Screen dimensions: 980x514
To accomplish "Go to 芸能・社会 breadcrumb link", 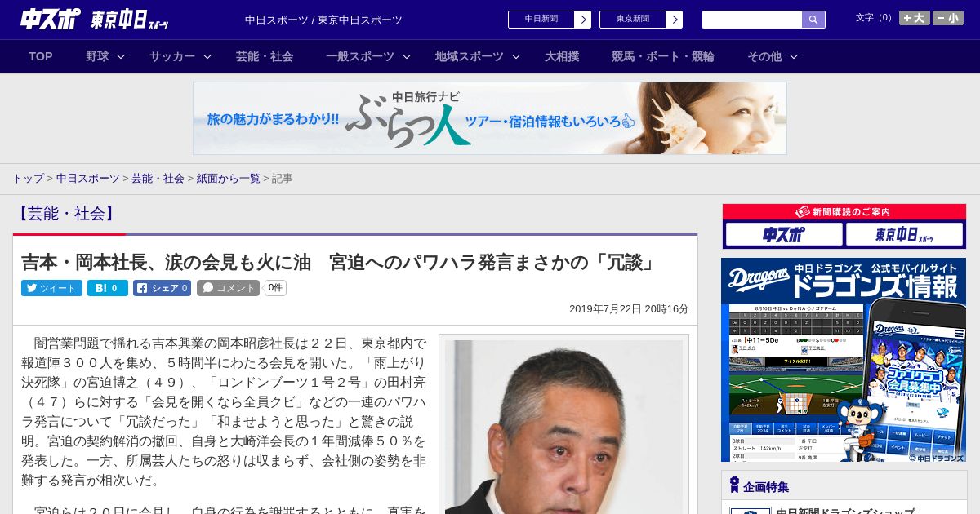I will pyautogui.click(x=158, y=178).
